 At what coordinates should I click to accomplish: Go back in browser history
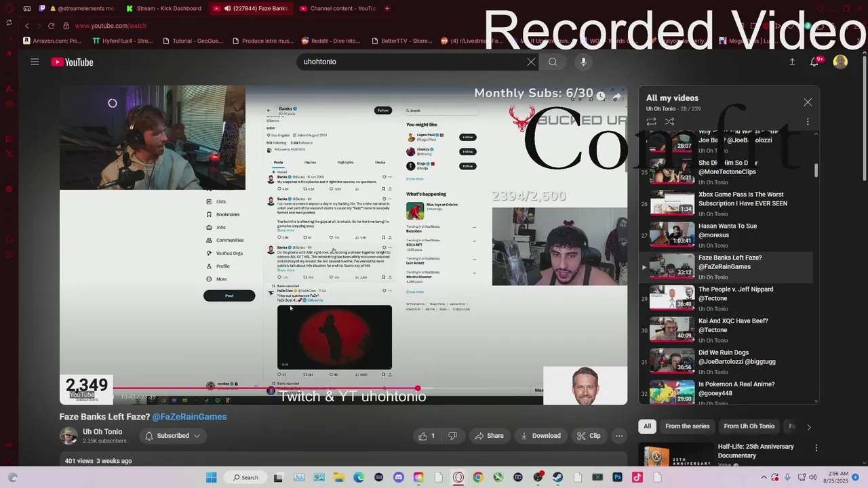coord(26,26)
